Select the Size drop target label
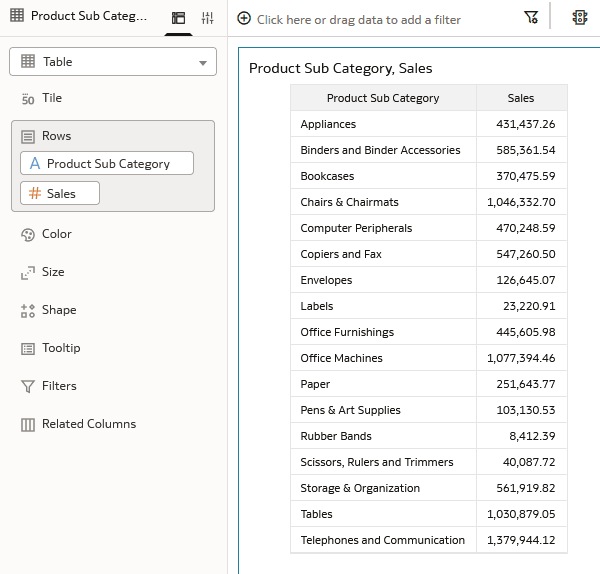The image size is (600, 574). click(53, 272)
